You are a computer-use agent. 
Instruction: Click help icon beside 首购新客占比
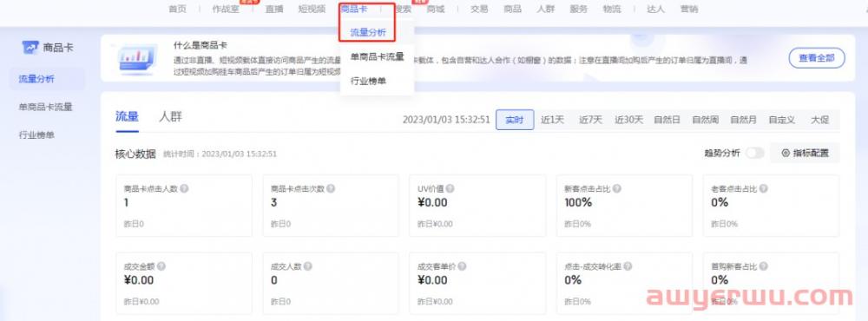(x=763, y=266)
